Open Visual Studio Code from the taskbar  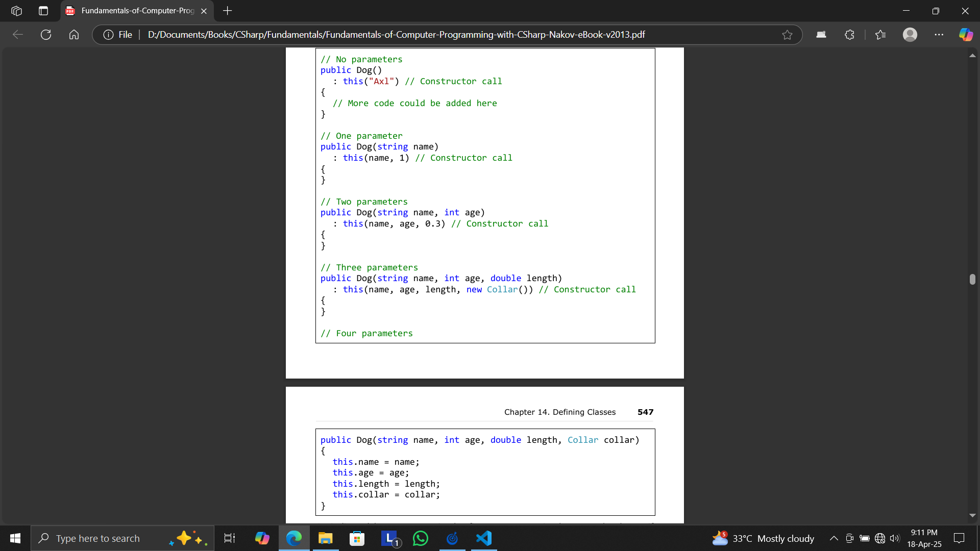click(484, 538)
